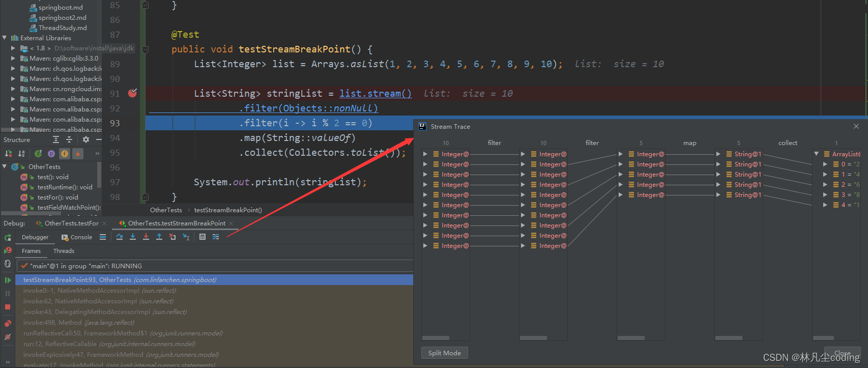
Task: Expand Maven: cglib:cglib:3.3.0 library
Action: click(13, 58)
